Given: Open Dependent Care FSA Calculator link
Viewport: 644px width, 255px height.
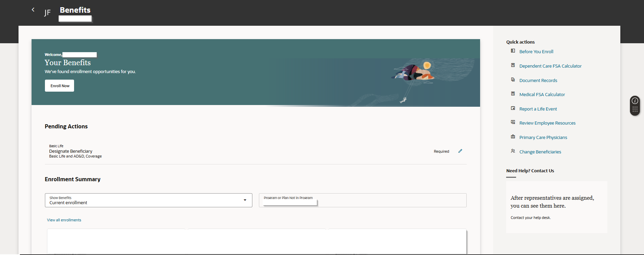Looking at the screenshot, I should point(550,66).
